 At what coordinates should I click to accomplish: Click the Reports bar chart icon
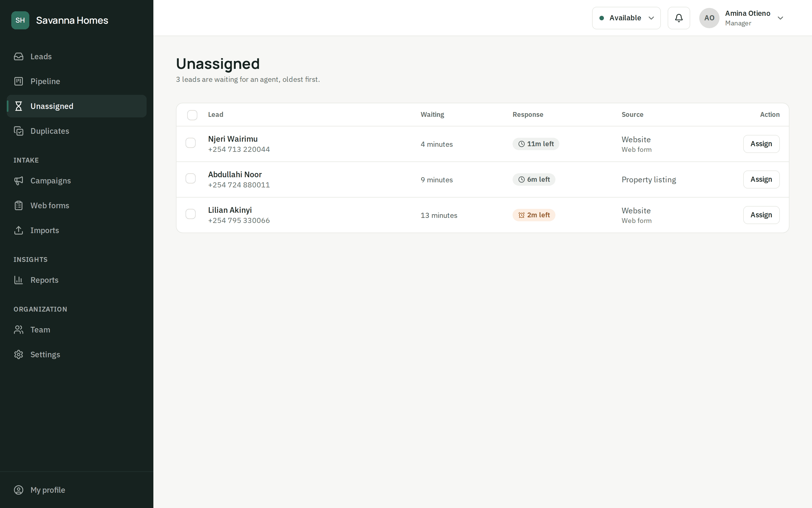(19, 280)
